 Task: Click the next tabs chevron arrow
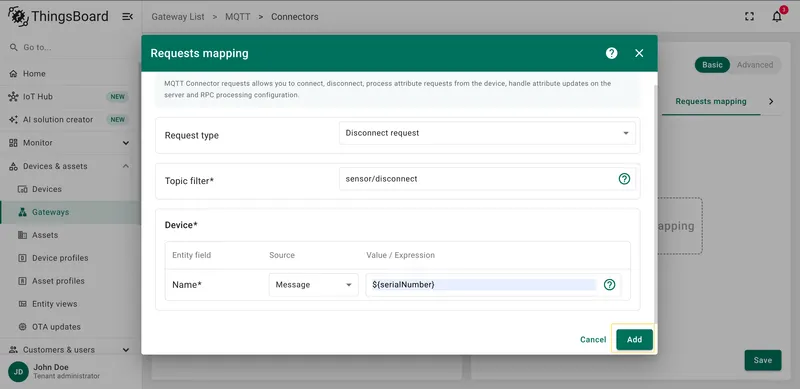click(771, 101)
